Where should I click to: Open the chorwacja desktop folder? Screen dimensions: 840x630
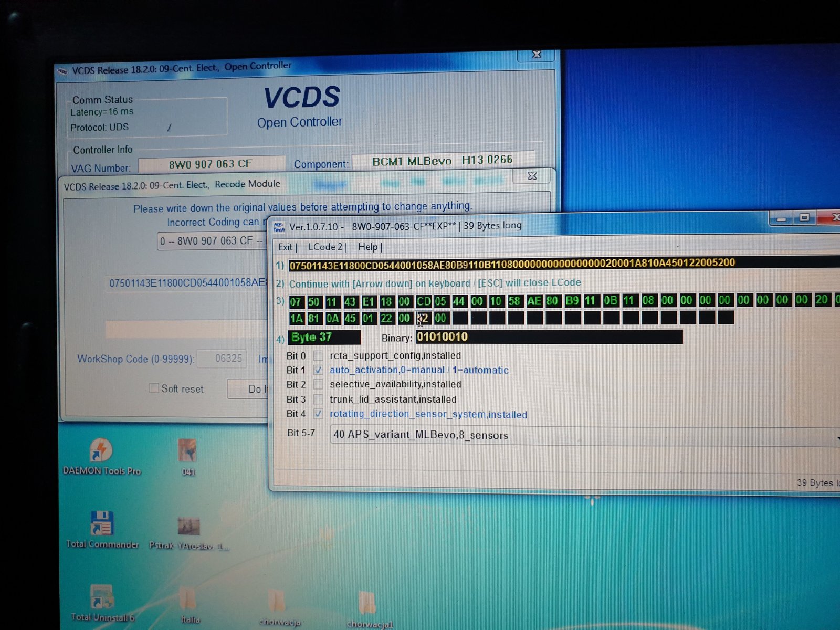[x=279, y=607]
